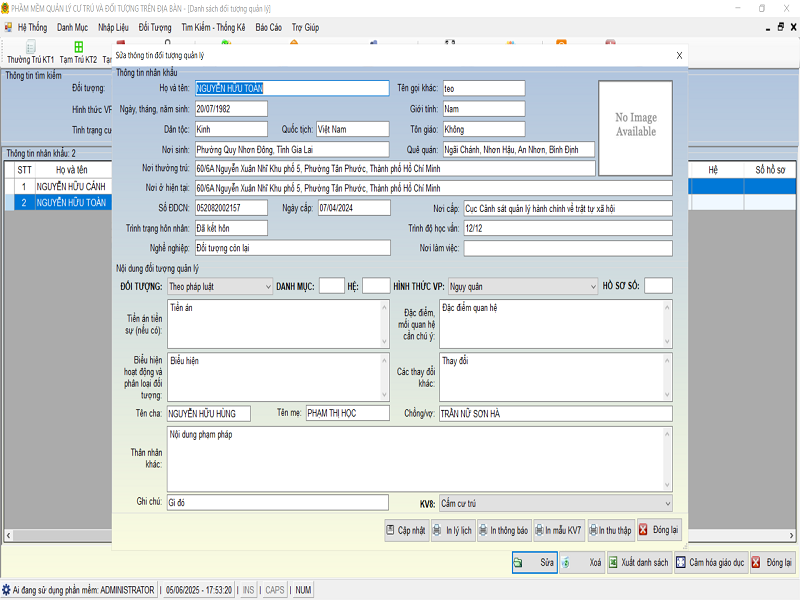
Task: Click the Ngày cấp field
Action: (354, 208)
